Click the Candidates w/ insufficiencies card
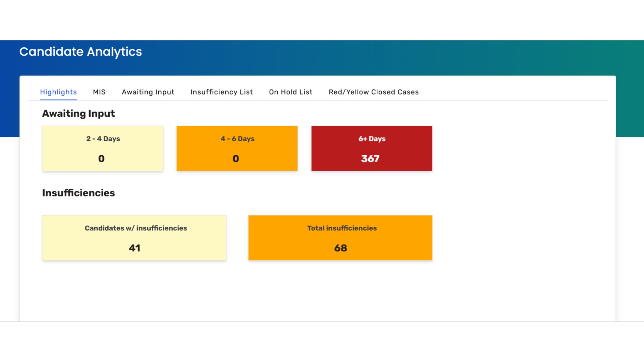Screen dimensions: 644x362 click(x=134, y=238)
